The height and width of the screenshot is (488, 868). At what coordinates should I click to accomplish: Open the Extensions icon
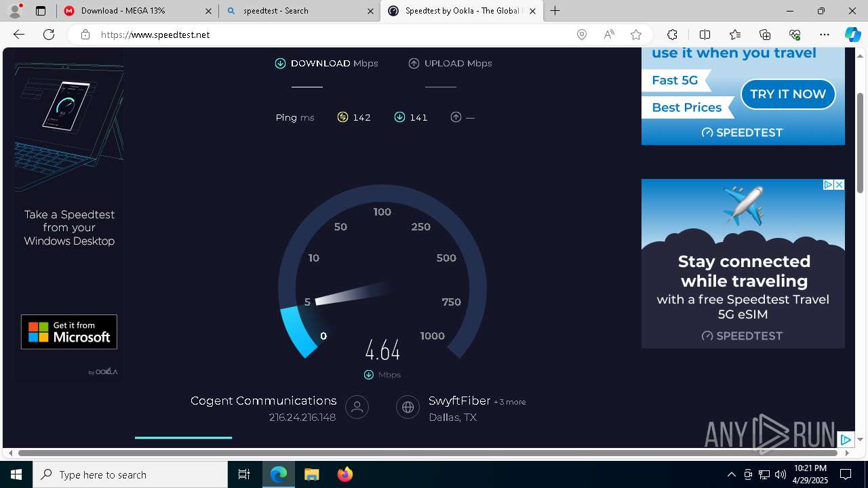[x=672, y=35]
